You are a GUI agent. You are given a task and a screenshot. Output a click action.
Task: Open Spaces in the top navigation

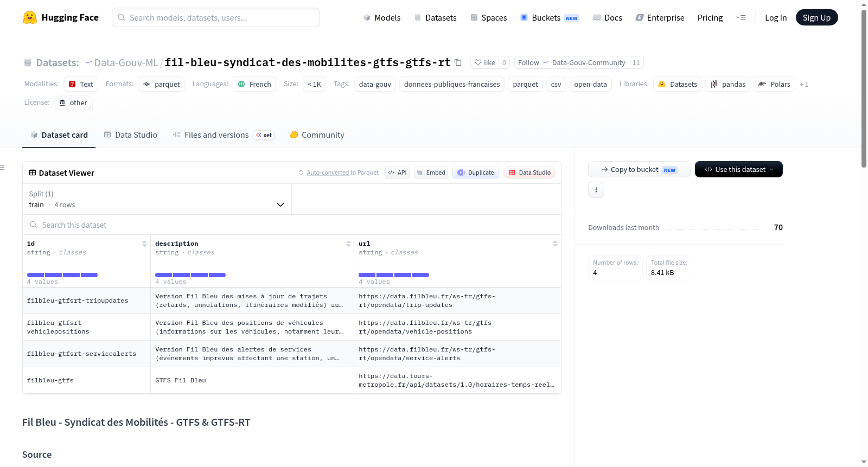[488, 17]
